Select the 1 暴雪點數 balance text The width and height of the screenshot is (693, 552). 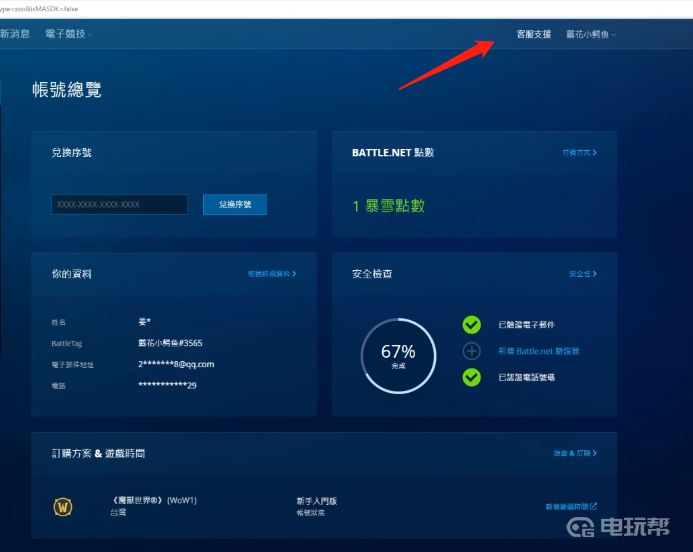coord(388,206)
